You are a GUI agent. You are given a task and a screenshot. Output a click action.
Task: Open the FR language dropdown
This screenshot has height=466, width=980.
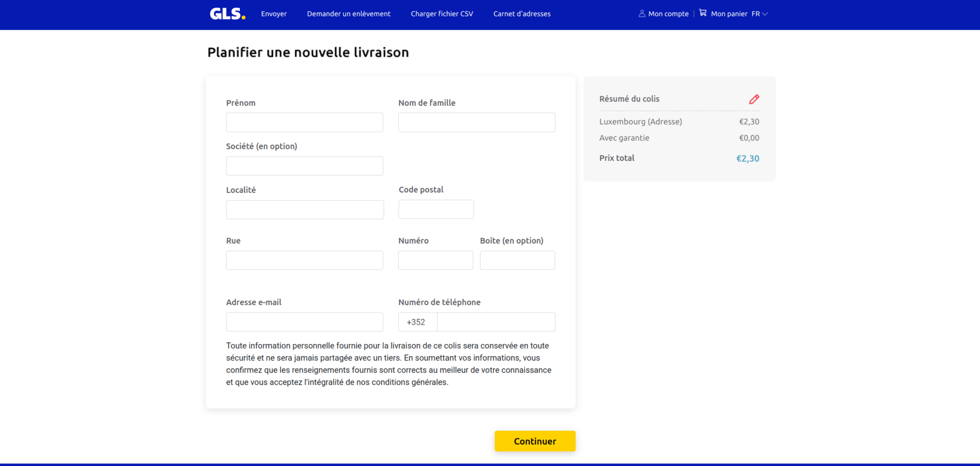[x=759, y=14]
